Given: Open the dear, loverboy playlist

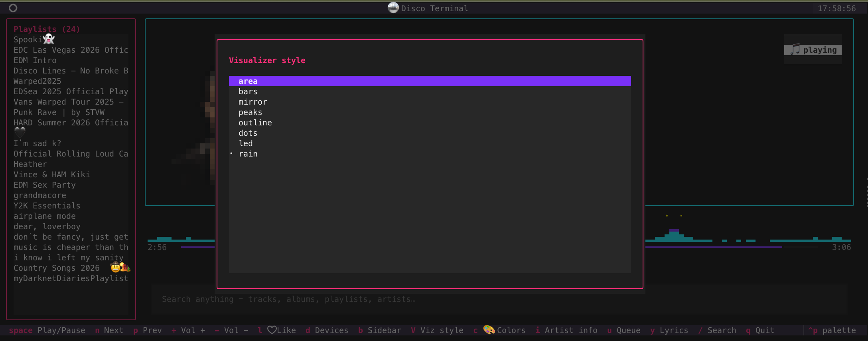Looking at the screenshot, I should [x=71, y=226].
